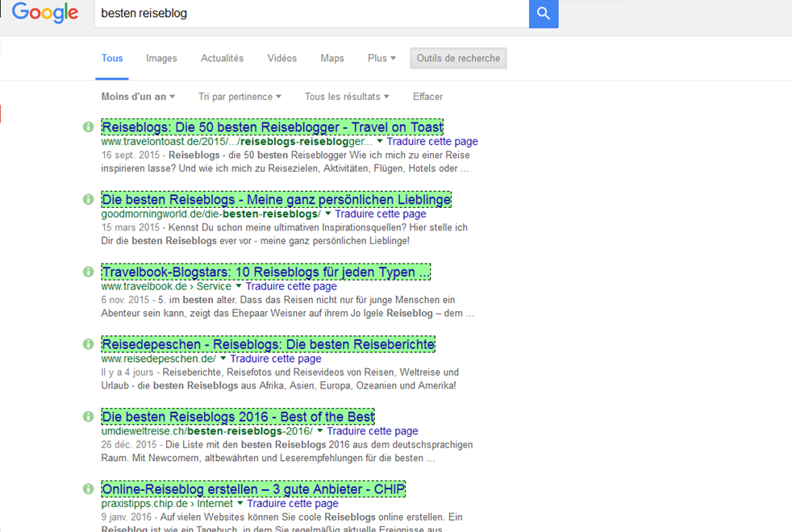This screenshot has width=792, height=532.
Task: Click the blue search magnifier button
Action: point(544,14)
